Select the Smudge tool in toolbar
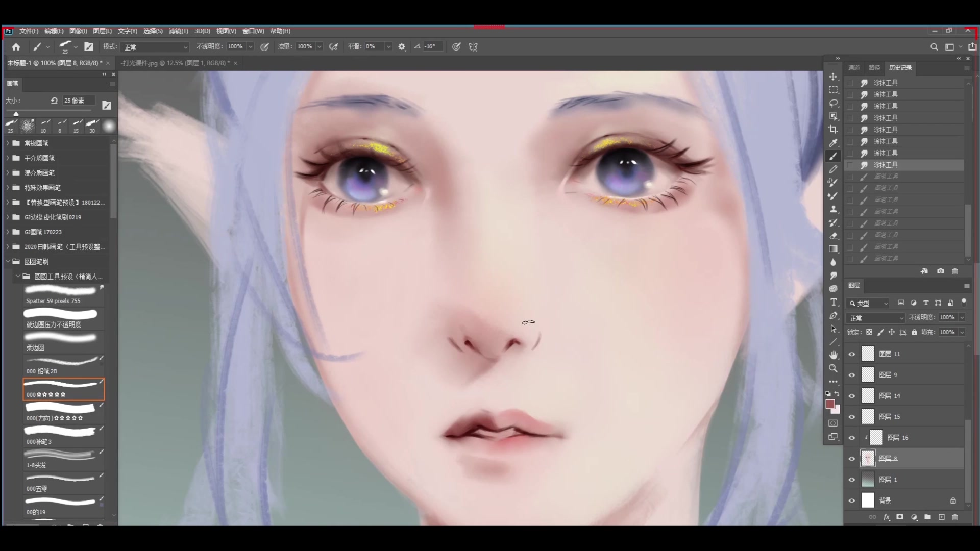980x551 pixels. 833,275
